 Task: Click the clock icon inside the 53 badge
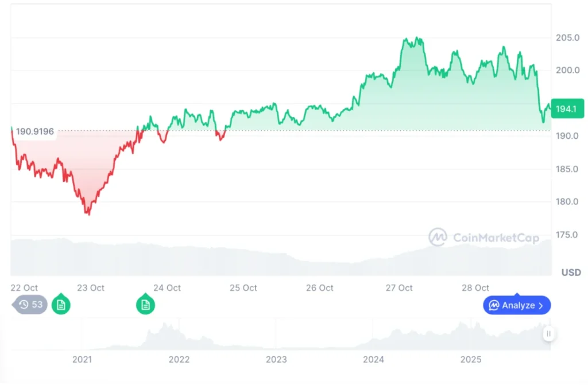23,305
